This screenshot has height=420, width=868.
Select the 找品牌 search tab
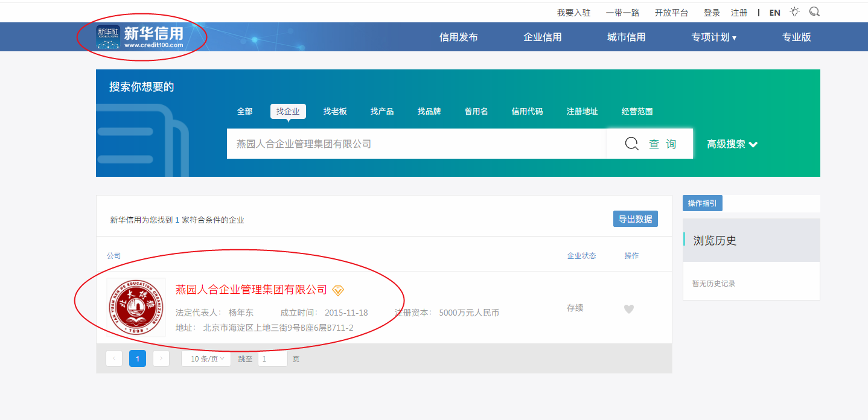coord(429,112)
